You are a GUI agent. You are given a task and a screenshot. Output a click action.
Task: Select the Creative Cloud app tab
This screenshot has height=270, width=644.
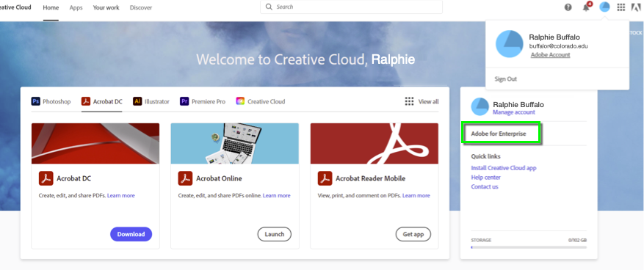tap(261, 101)
